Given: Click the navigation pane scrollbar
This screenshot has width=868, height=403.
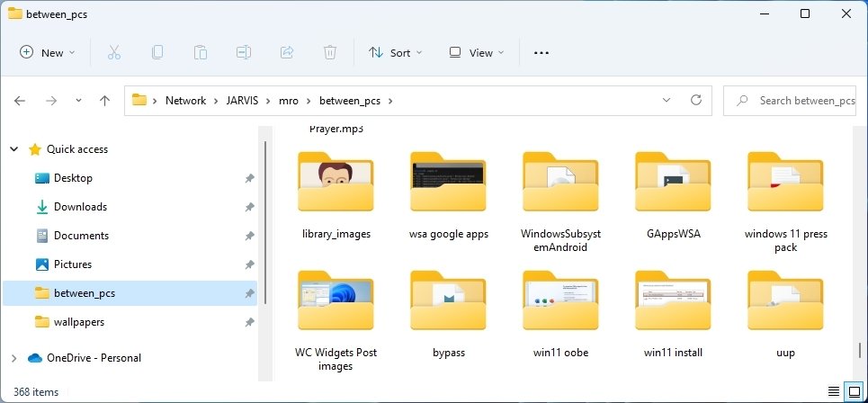Looking at the screenshot, I should 265,221.
